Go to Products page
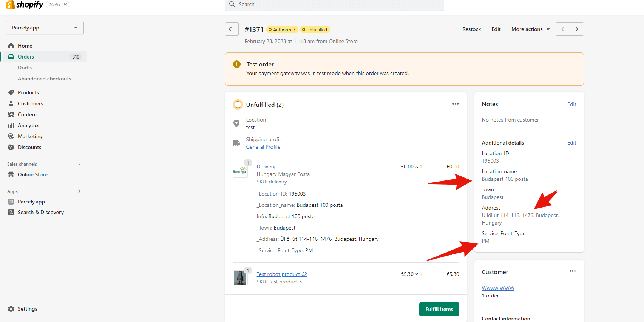Viewport: 644px width, 322px height. (28, 92)
